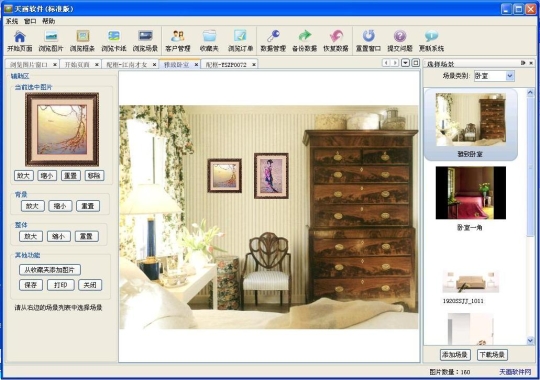Click 放大 under 当前选中图片
The image size is (540, 380).
point(24,175)
